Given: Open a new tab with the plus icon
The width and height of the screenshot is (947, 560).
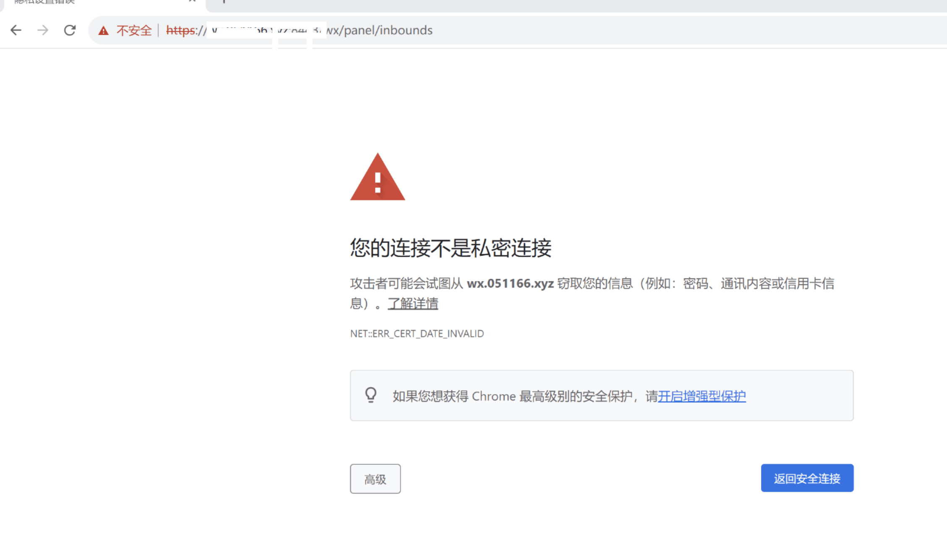Looking at the screenshot, I should (224, 2).
